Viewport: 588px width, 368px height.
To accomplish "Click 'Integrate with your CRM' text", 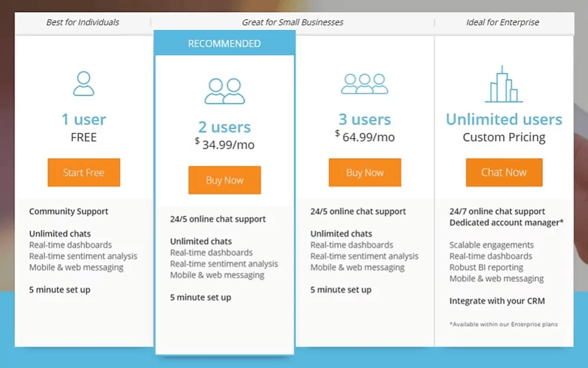I will pyautogui.click(x=497, y=301).
